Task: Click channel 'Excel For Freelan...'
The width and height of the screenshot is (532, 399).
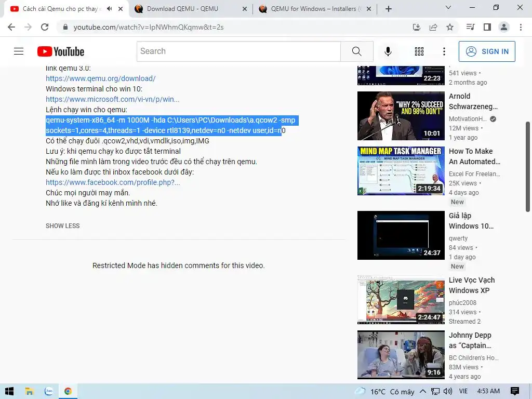Action: click(x=474, y=174)
